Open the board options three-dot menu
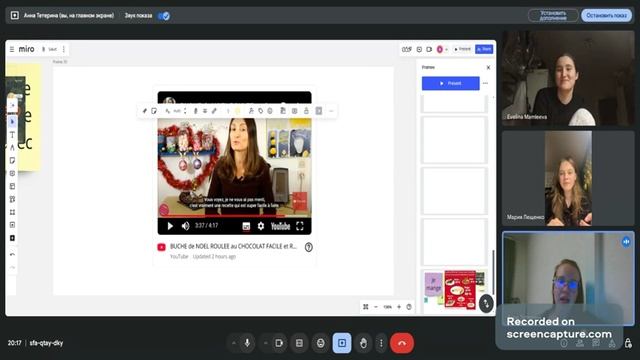This screenshot has width=640, height=360. pyautogui.click(x=64, y=49)
